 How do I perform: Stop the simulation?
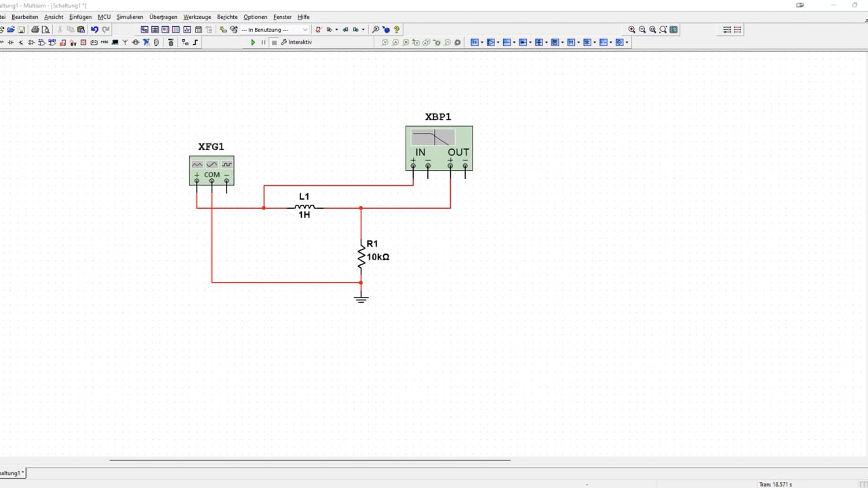coord(274,42)
